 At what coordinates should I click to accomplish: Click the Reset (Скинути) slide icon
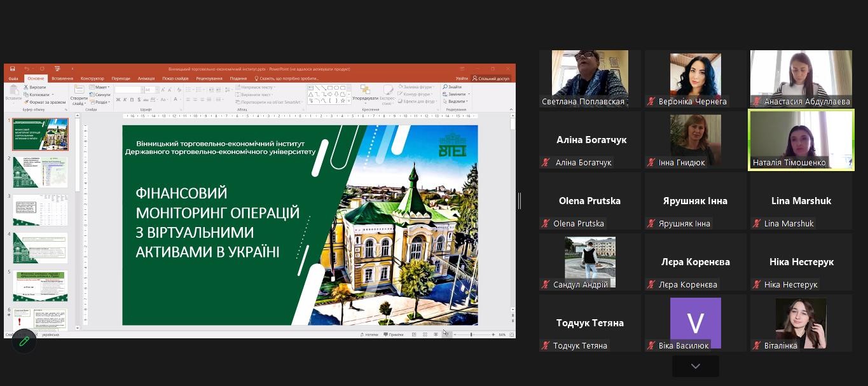(92, 95)
